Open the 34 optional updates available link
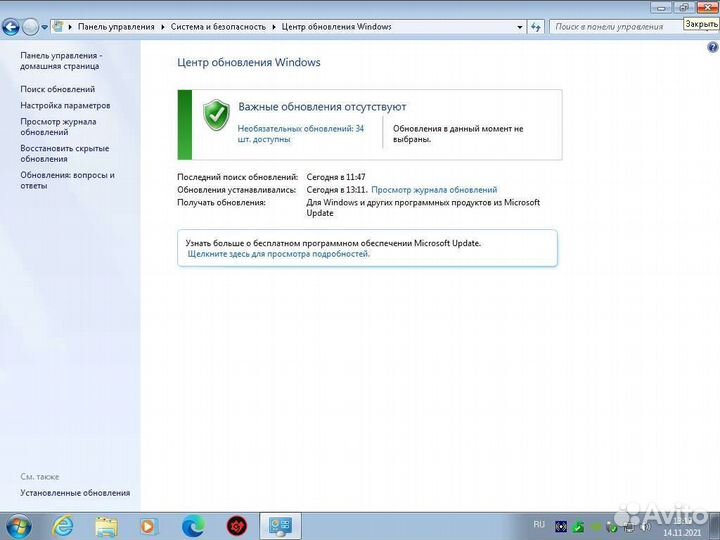 [x=300, y=134]
